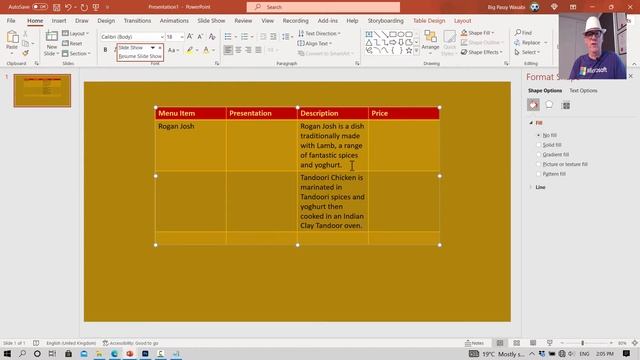Open the Transitions ribbon tab
This screenshot has height=360, width=640.
(x=137, y=20)
